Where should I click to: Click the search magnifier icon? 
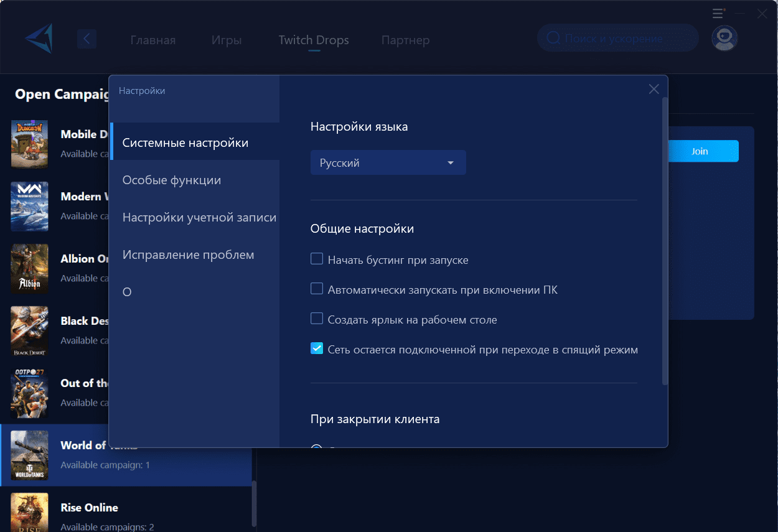click(x=552, y=39)
